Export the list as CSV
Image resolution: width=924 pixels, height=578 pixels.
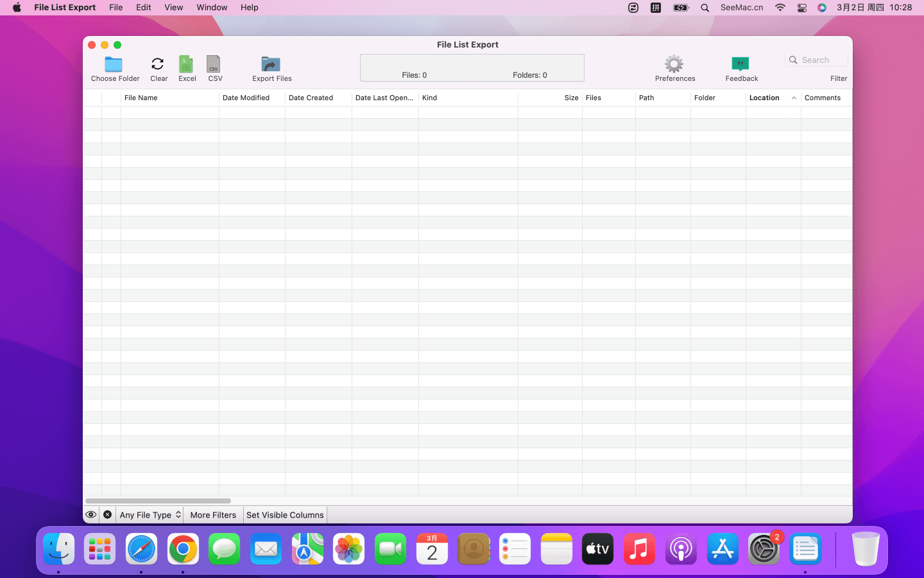(x=214, y=64)
